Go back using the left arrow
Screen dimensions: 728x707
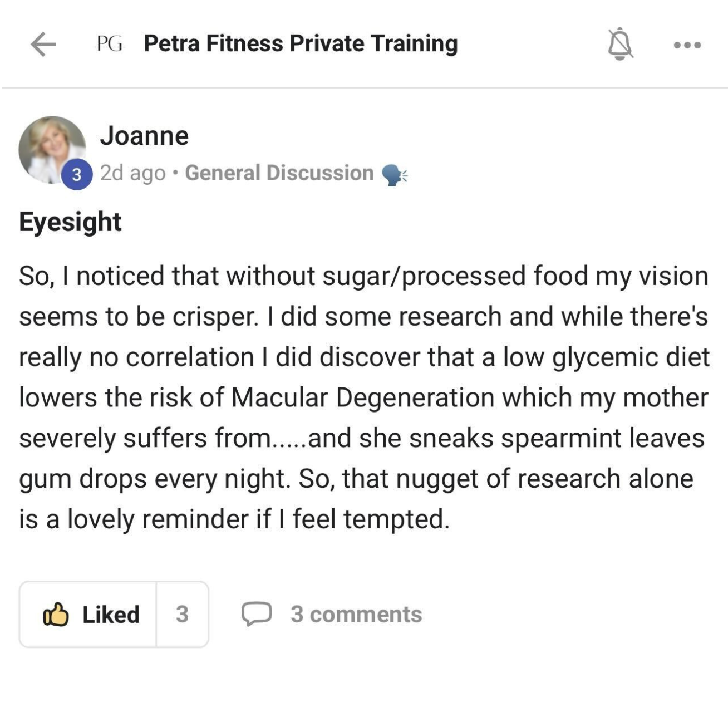click(x=43, y=44)
